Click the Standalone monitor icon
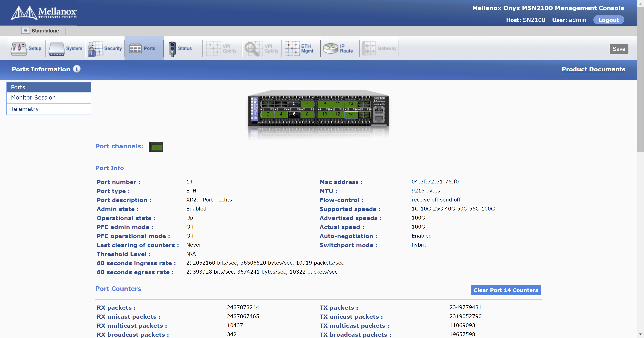The image size is (644, 338). click(25, 30)
